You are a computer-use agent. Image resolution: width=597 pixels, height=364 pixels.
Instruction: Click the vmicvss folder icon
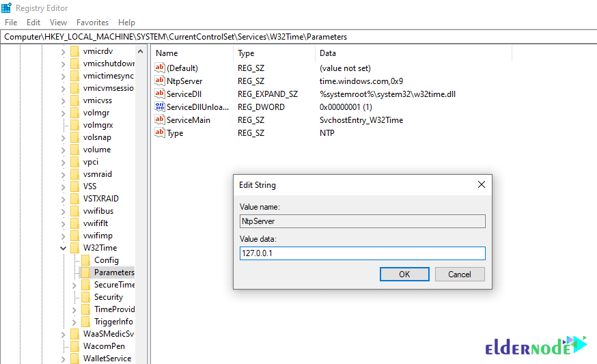pos(75,100)
